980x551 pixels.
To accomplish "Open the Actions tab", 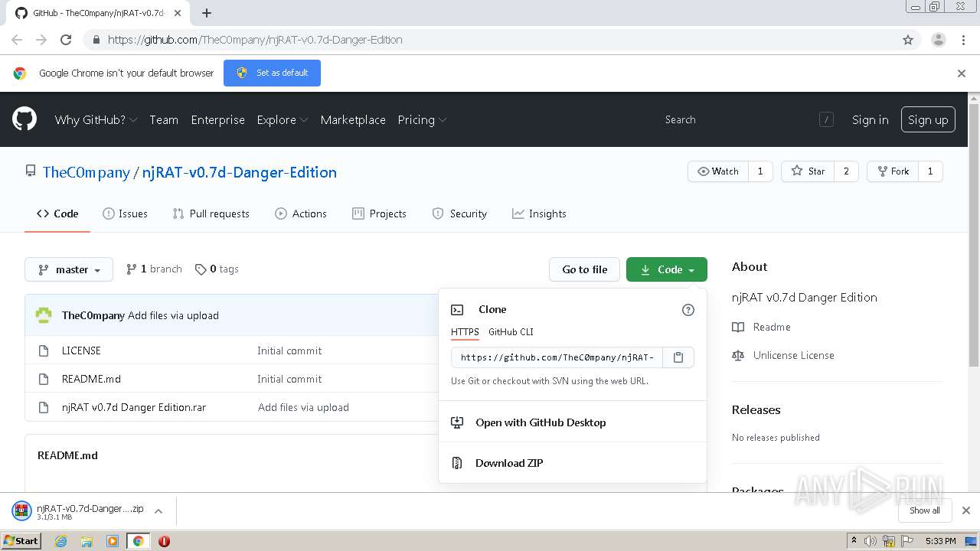I will click(301, 214).
